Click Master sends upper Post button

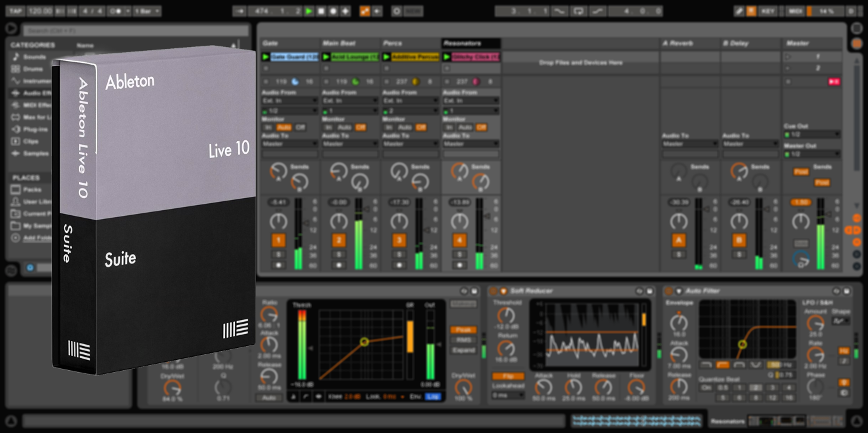[801, 171]
